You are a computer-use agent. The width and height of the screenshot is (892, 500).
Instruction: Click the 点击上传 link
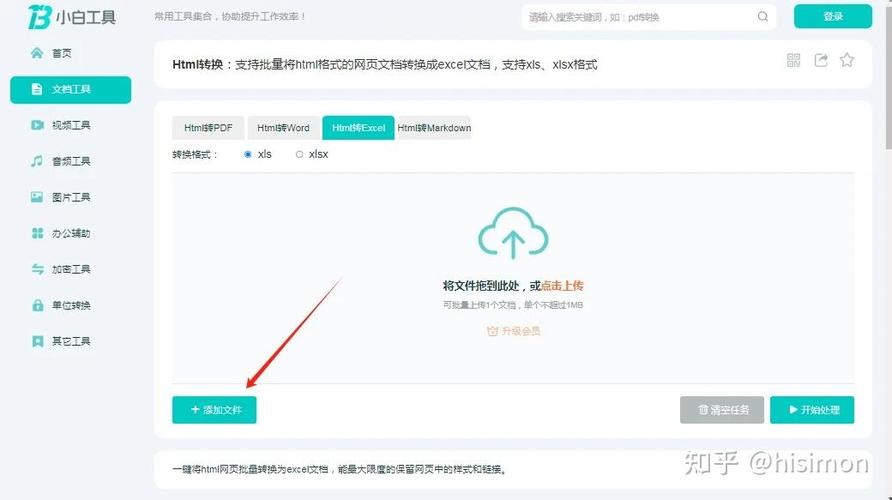coord(563,286)
